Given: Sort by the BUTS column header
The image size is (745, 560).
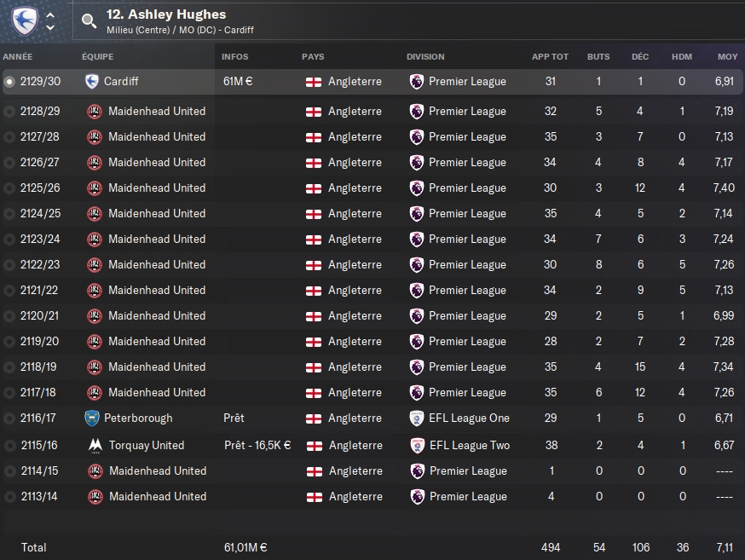Looking at the screenshot, I should coord(598,57).
